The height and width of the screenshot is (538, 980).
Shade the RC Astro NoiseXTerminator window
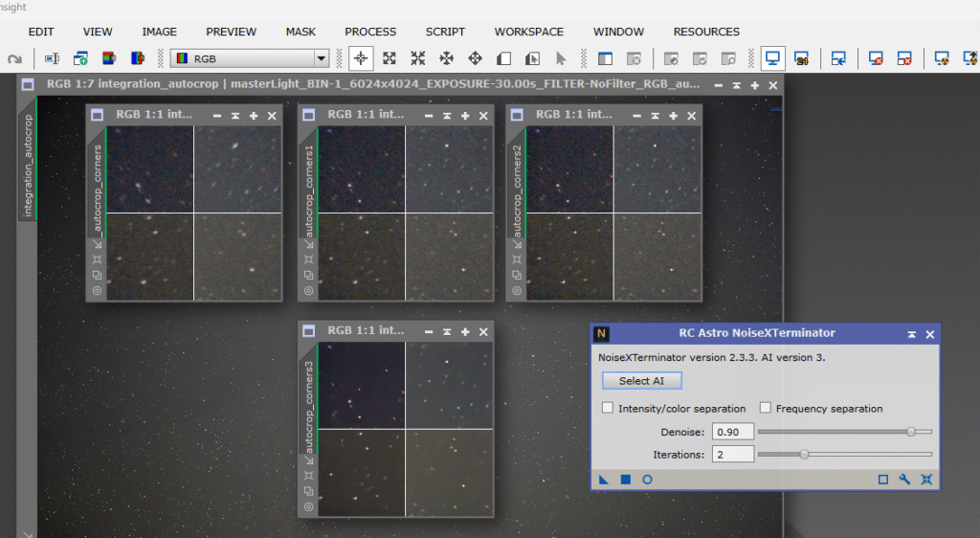pyautogui.click(x=912, y=334)
